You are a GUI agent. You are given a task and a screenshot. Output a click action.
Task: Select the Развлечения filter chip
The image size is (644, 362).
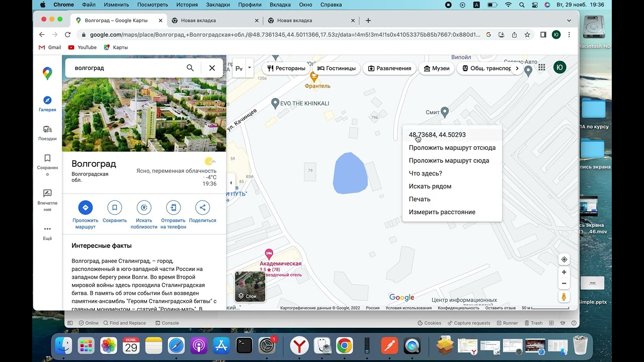point(389,68)
